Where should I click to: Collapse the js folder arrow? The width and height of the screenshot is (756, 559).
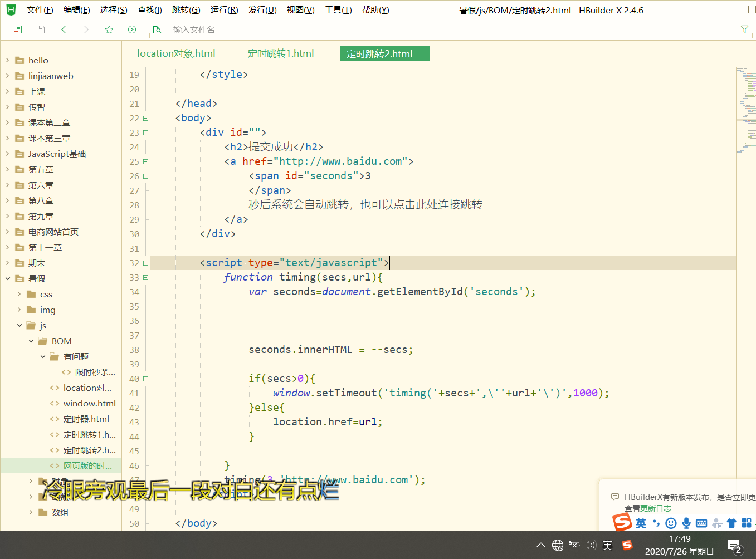[19, 325]
